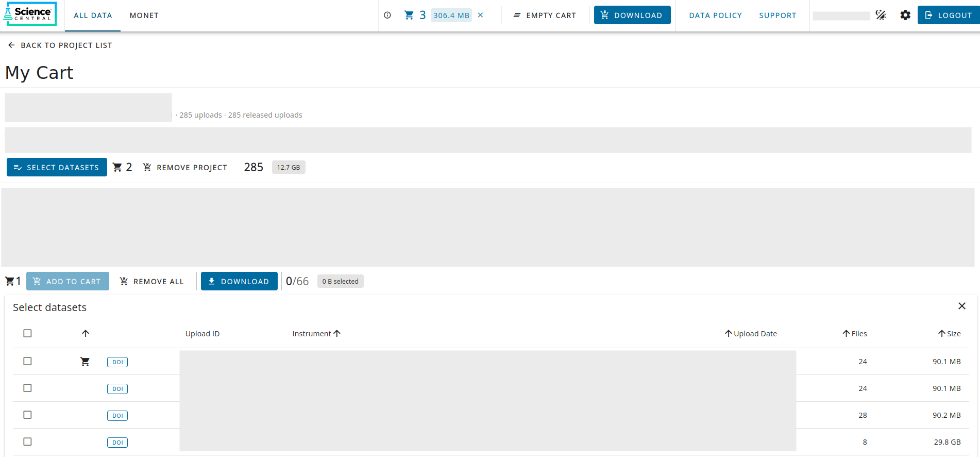Click REMOVE ALL button
Image resolution: width=980 pixels, height=457 pixels.
pyautogui.click(x=152, y=281)
